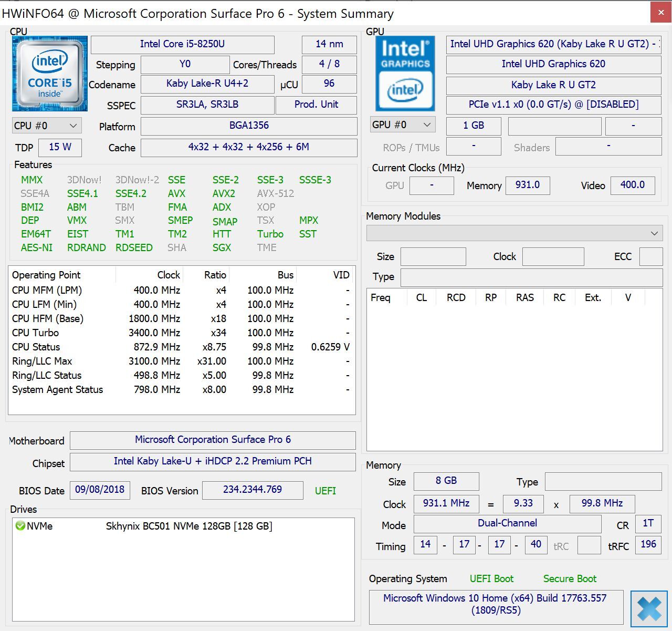Click the green NVMe drive status checkmark
The width and height of the screenshot is (672, 631).
click(x=20, y=526)
